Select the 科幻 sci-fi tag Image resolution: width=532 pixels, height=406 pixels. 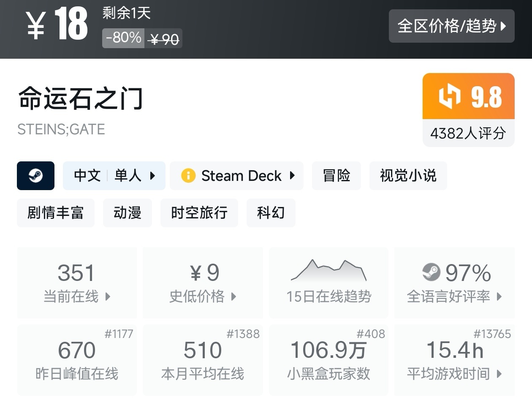(x=271, y=213)
